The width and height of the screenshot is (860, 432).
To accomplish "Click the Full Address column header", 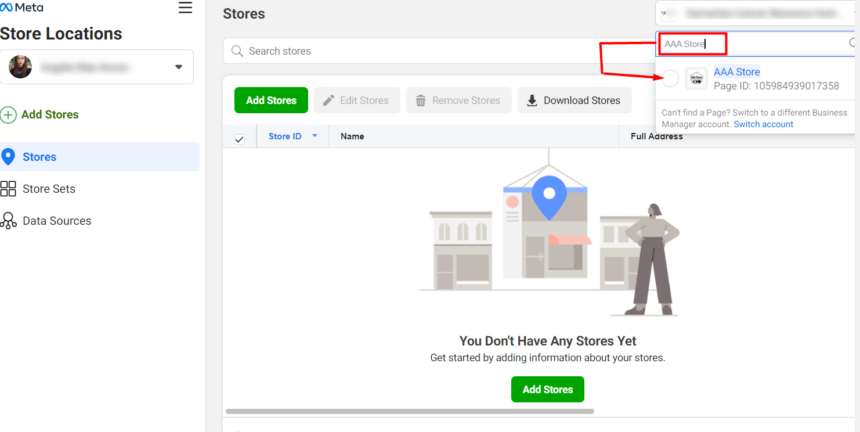I will point(657,136).
